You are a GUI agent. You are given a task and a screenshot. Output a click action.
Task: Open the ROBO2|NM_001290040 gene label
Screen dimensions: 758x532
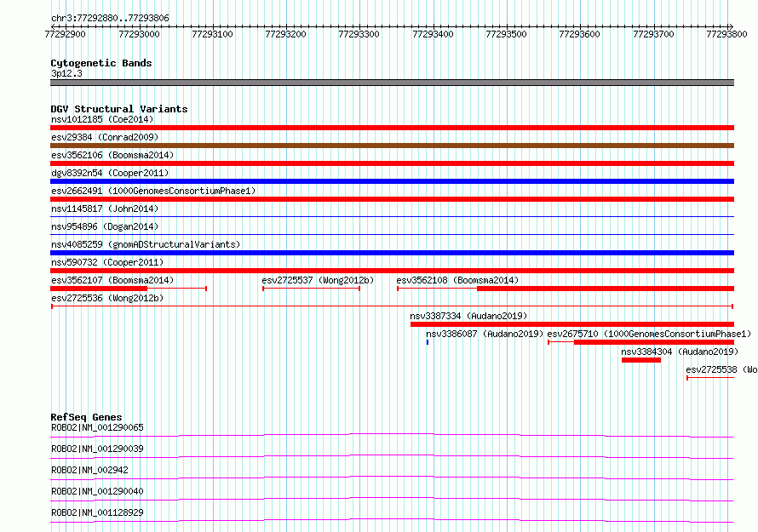pos(97,491)
